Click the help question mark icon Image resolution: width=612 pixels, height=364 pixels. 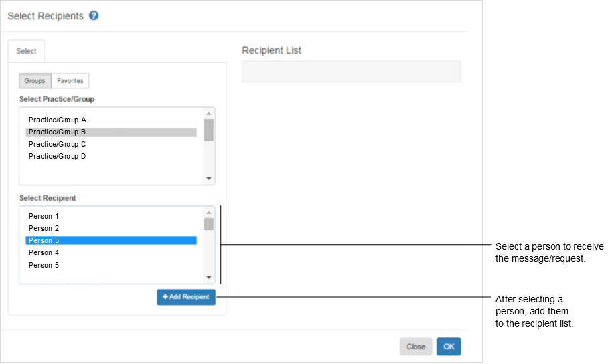[94, 16]
